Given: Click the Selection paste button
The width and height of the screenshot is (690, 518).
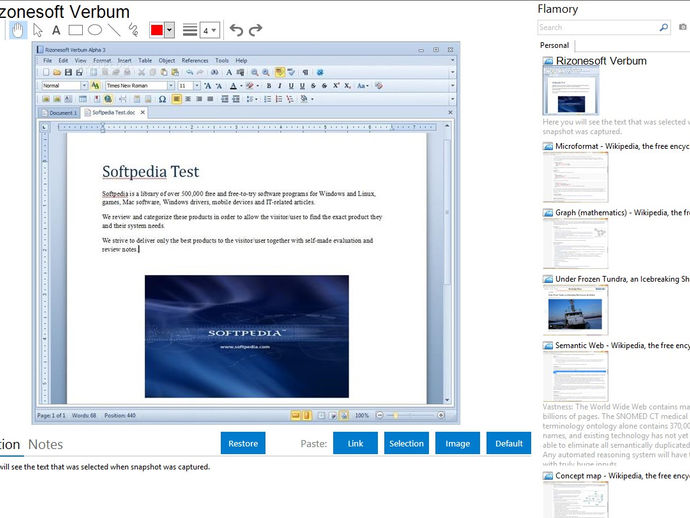Looking at the screenshot, I should (x=406, y=443).
